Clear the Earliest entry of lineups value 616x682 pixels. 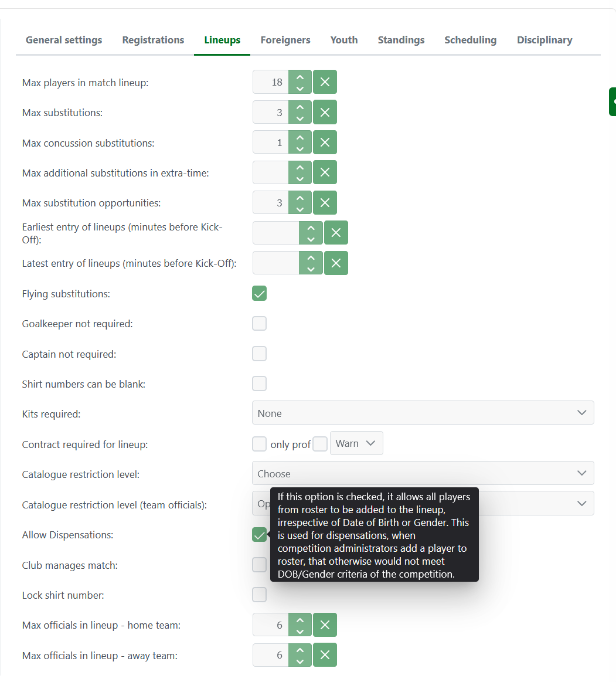(336, 233)
